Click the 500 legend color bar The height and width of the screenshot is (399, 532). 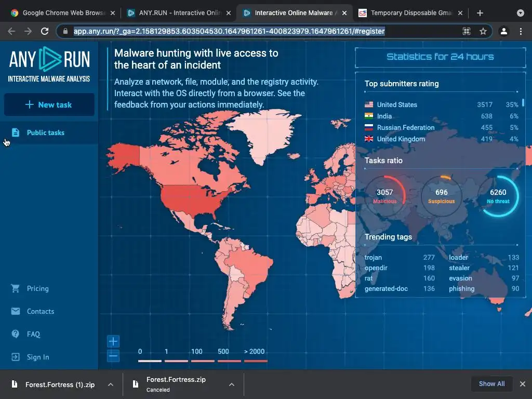tap(229, 361)
